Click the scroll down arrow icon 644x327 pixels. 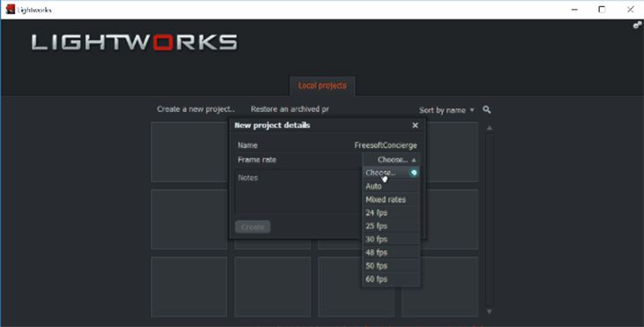(x=489, y=312)
